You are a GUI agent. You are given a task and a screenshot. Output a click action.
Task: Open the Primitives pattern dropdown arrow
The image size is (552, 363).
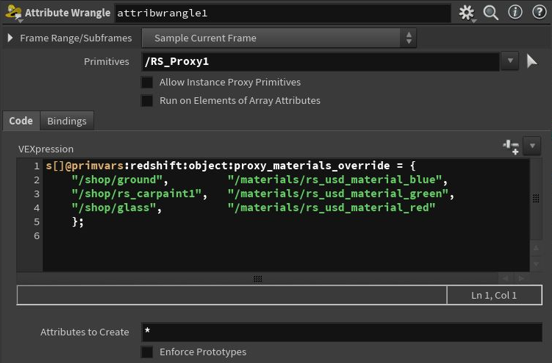click(x=510, y=61)
